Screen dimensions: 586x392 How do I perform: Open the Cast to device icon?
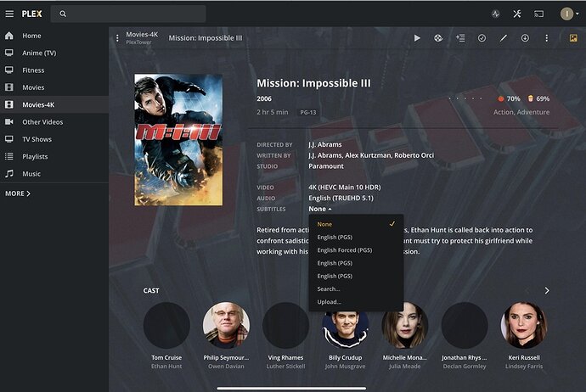tap(538, 14)
